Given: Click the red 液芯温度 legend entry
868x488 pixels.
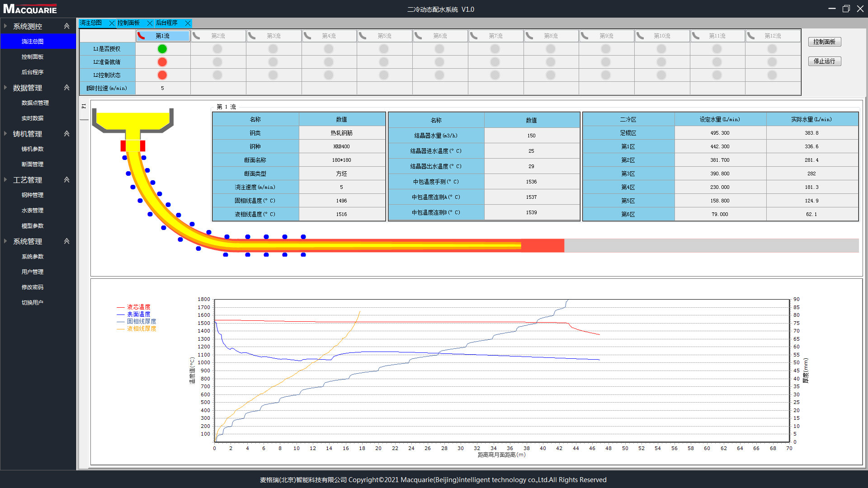Looking at the screenshot, I should (134, 307).
